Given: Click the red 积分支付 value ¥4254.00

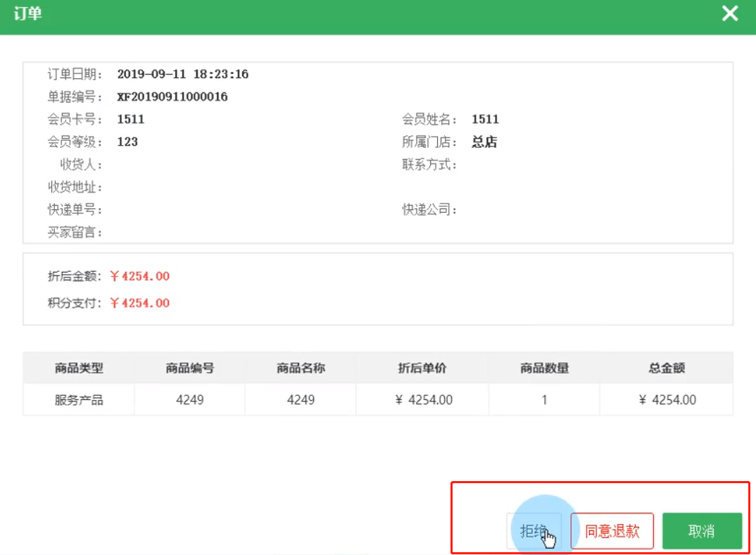Looking at the screenshot, I should click(x=139, y=303).
